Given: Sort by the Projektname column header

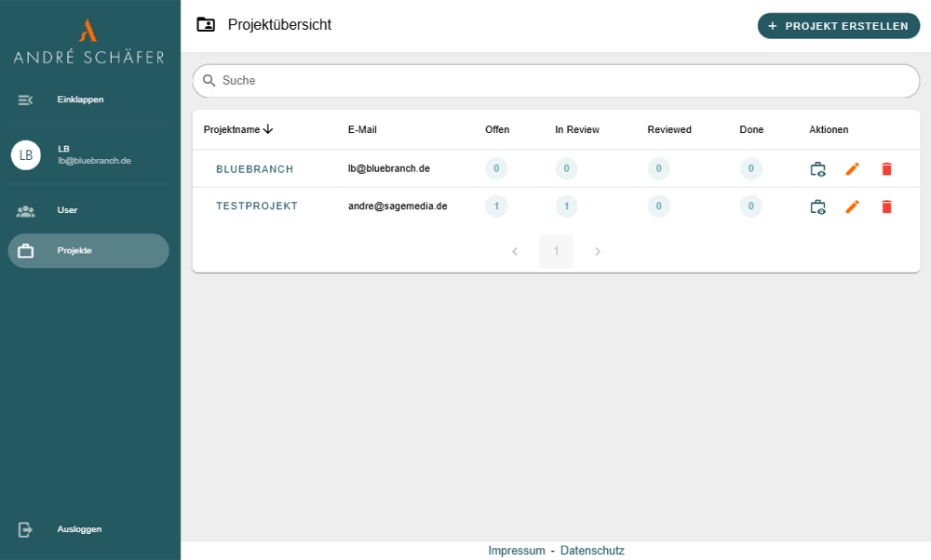Looking at the screenshot, I should (x=238, y=129).
